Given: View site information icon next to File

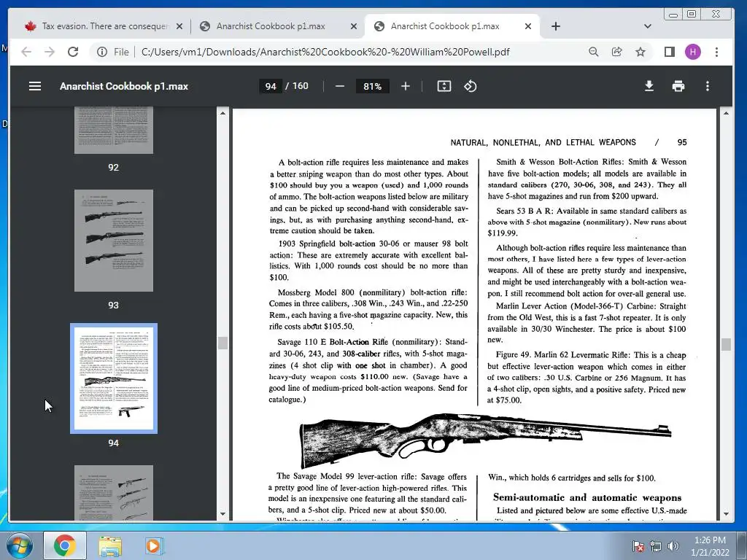Looking at the screenshot, I should pos(102,52).
